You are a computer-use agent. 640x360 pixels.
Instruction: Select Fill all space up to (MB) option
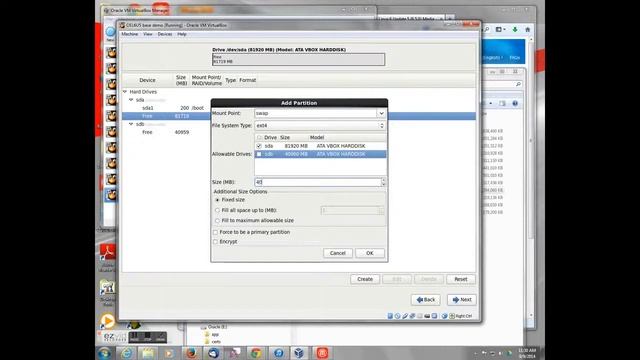click(217, 210)
